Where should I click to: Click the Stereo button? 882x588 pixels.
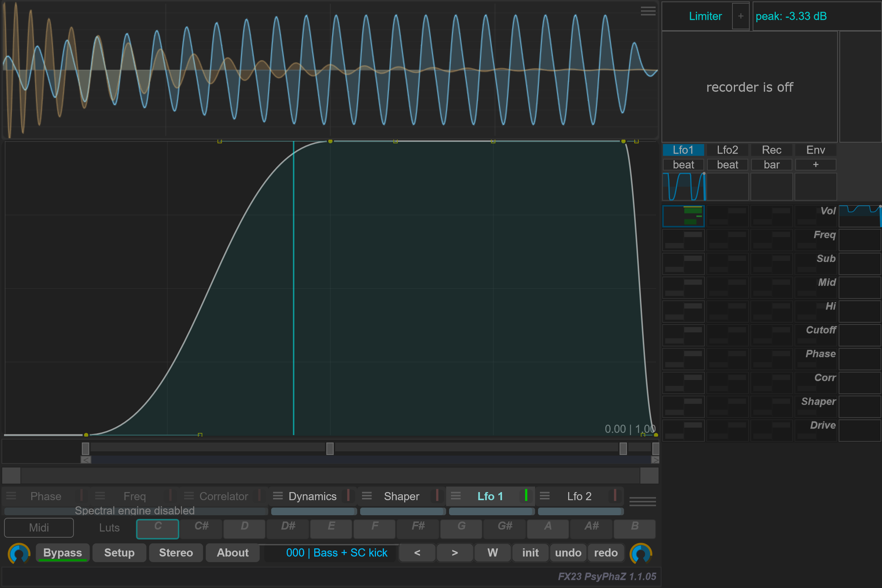click(x=176, y=553)
